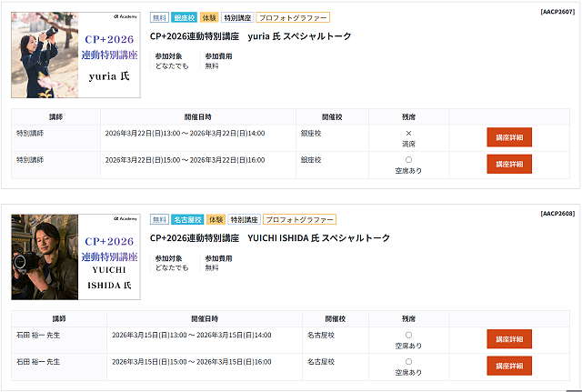Open details for yuria 15:00 Ginza session
This screenshot has height=392, width=582.
coord(508,164)
